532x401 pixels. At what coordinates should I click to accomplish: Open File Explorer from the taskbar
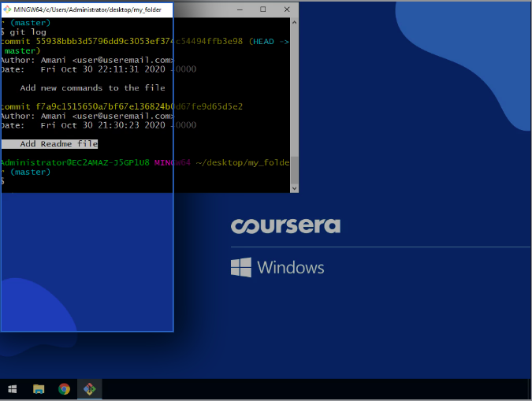39,388
